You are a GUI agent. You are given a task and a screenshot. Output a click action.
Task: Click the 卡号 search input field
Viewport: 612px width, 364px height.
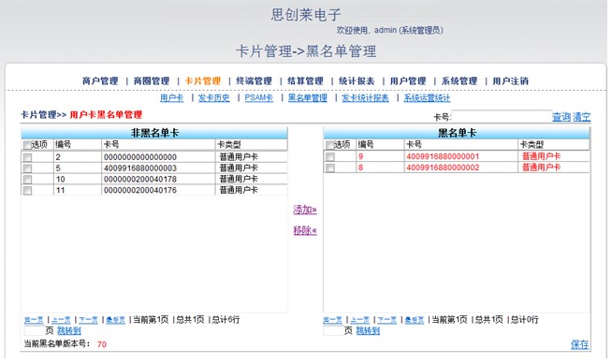coord(502,116)
